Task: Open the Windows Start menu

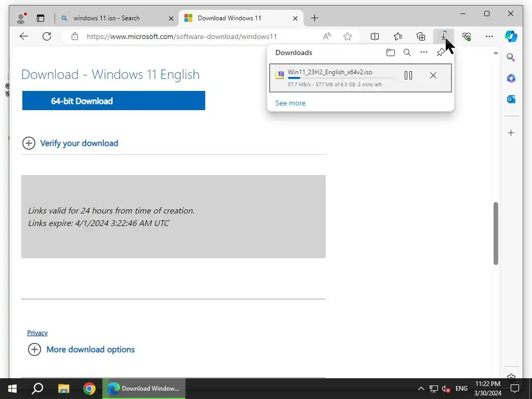Action: tap(12, 389)
